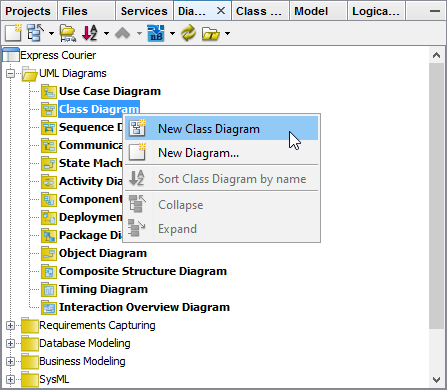Image resolution: width=447 pixels, height=390 pixels.
Task: Click the Expand context menu entry
Action: (x=221, y=229)
